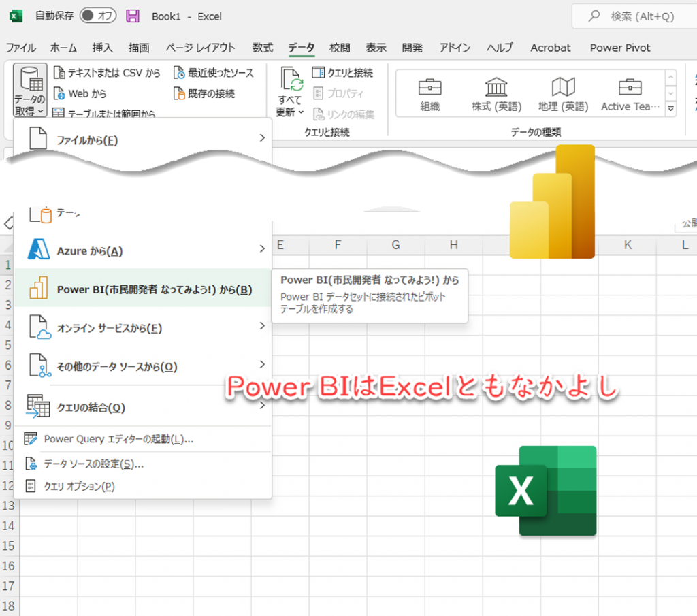Select the データ ribbon tab
The image size is (697, 616).
302,48
